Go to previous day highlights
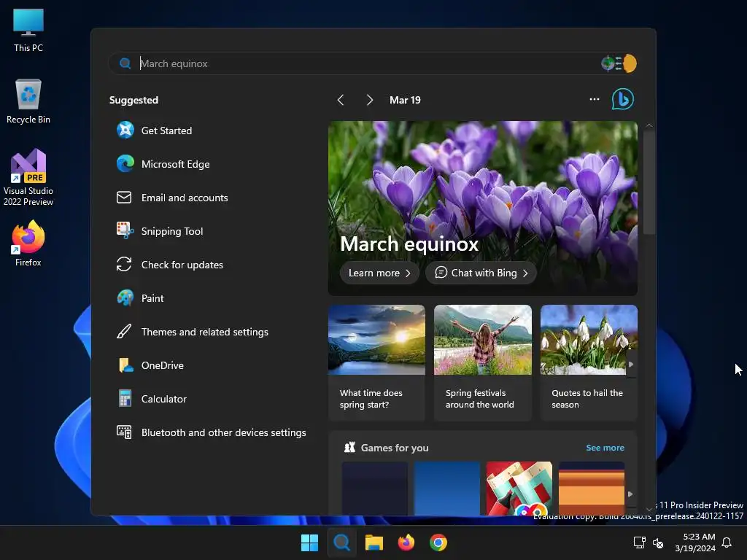Viewport: 747px width, 560px height. [340, 100]
